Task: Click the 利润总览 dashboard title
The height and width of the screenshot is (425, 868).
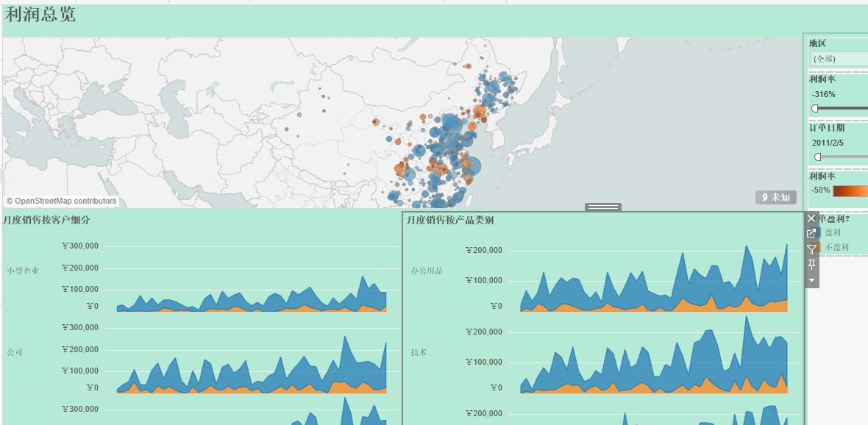Action: point(40,14)
